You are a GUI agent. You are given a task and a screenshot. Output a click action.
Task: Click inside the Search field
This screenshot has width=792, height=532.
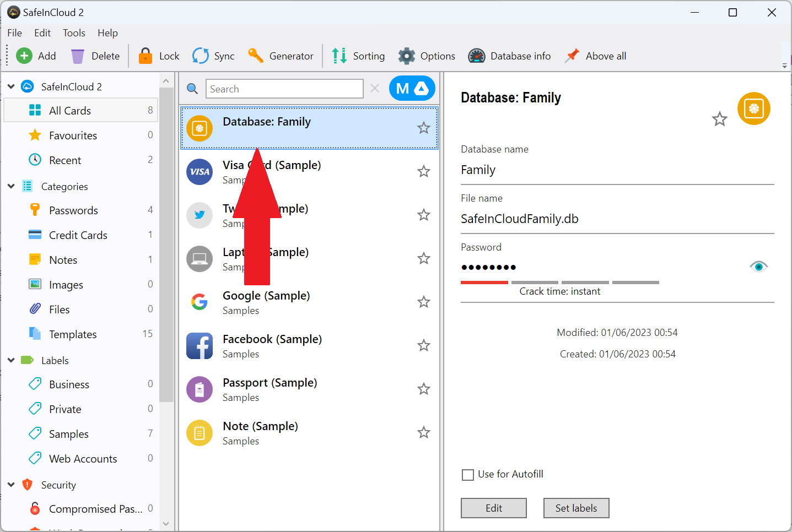(284, 89)
